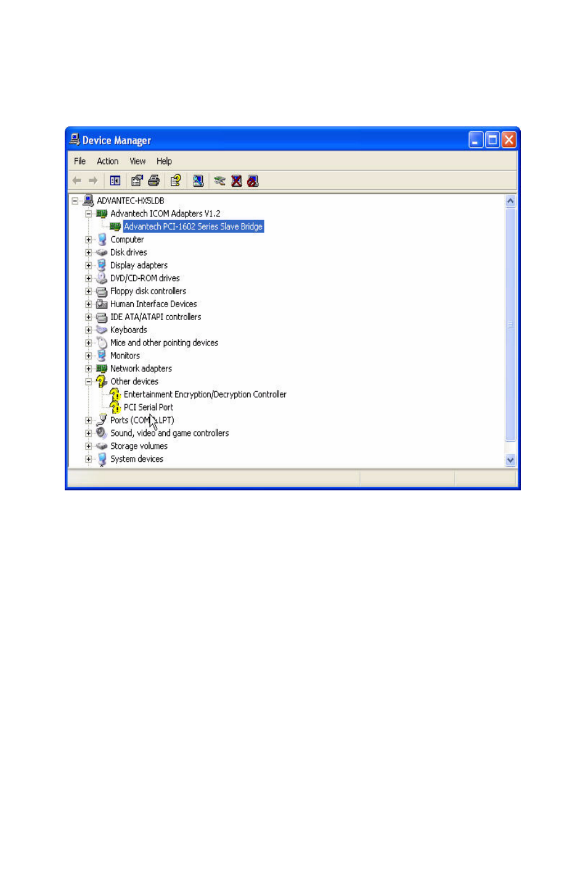Select 'Entertainment Encryption/Decryption Controller' entry
Viewport: 588px width, 882px height.
[x=205, y=395]
